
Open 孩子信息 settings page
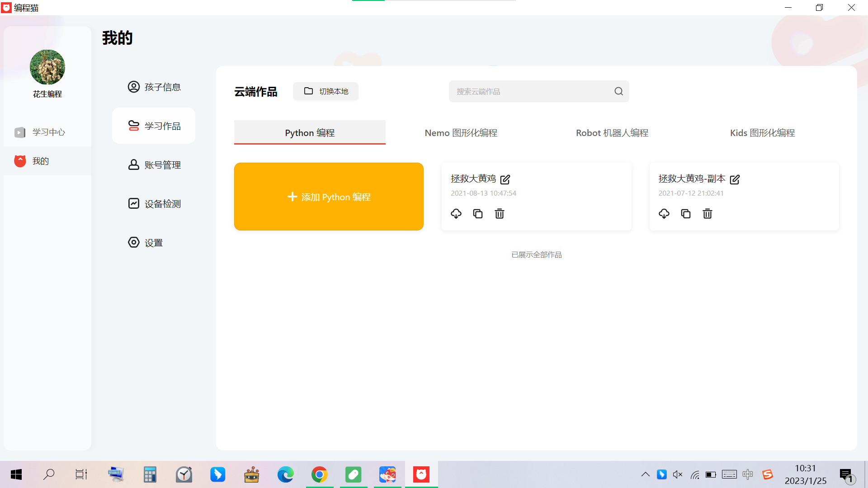[154, 87]
